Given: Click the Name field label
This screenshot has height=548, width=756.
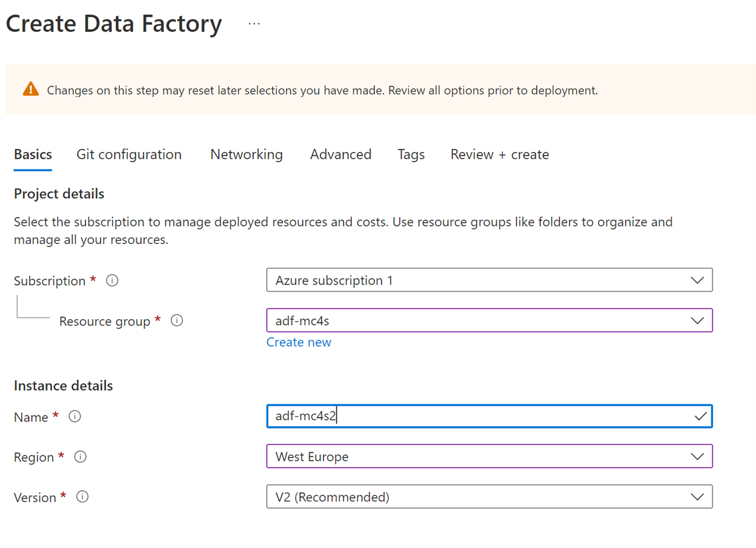Looking at the screenshot, I should (31, 417).
